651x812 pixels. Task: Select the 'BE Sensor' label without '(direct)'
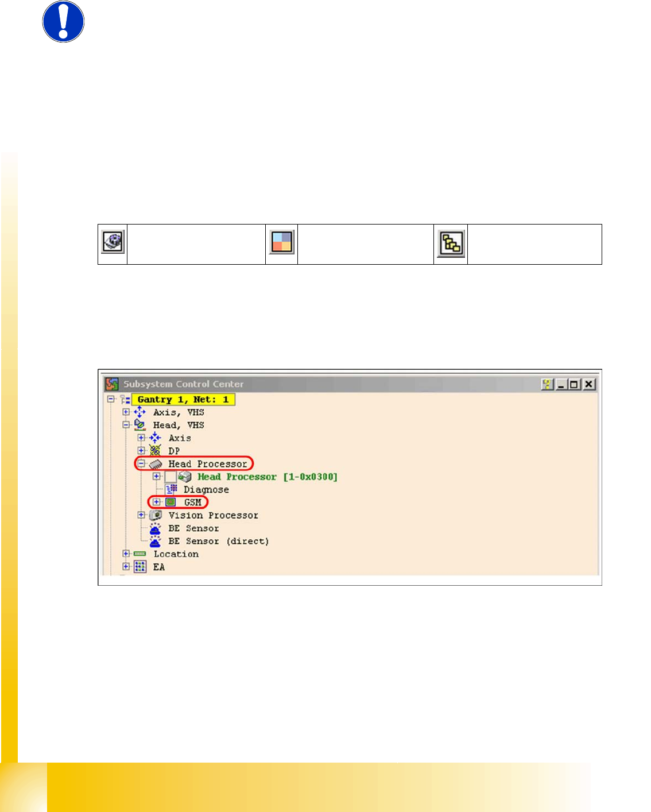coord(193,528)
